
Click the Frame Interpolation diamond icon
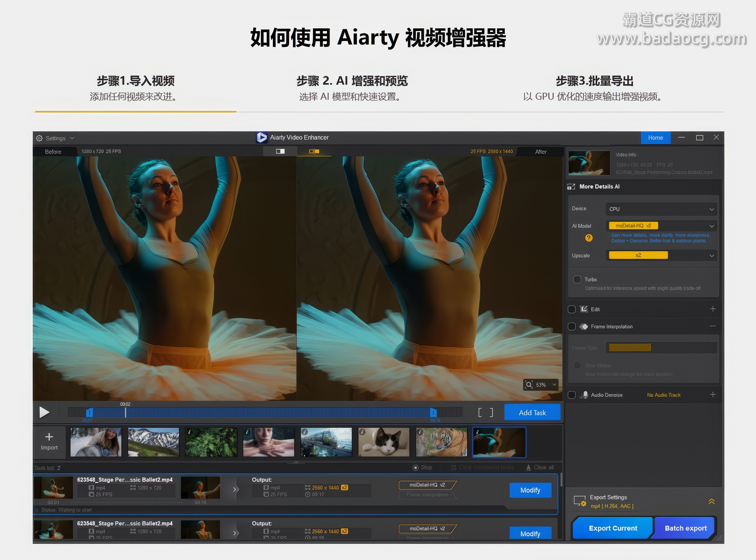tap(584, 327)
